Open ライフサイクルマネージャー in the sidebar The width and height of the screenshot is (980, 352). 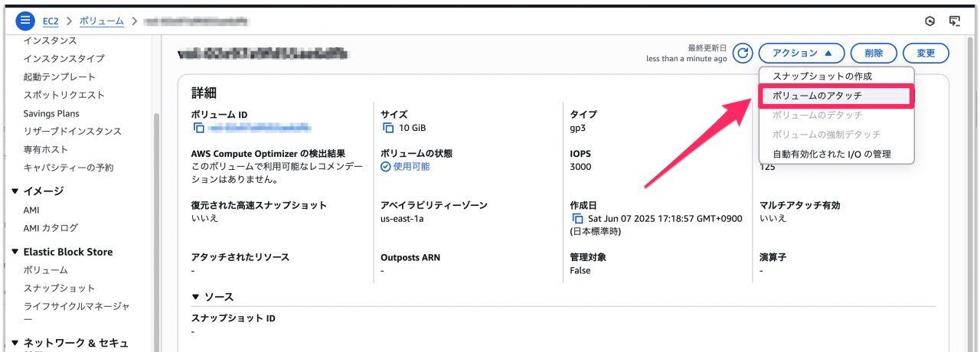tap(77, 313)
